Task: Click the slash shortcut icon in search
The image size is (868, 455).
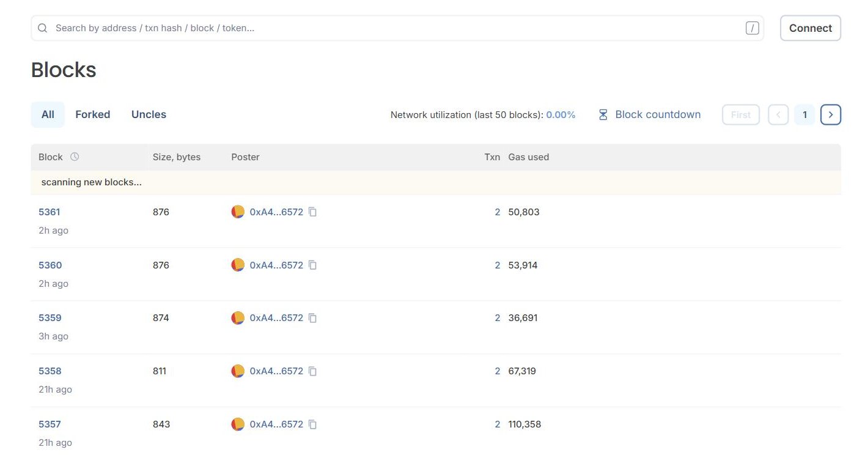Action: [752, 28]
